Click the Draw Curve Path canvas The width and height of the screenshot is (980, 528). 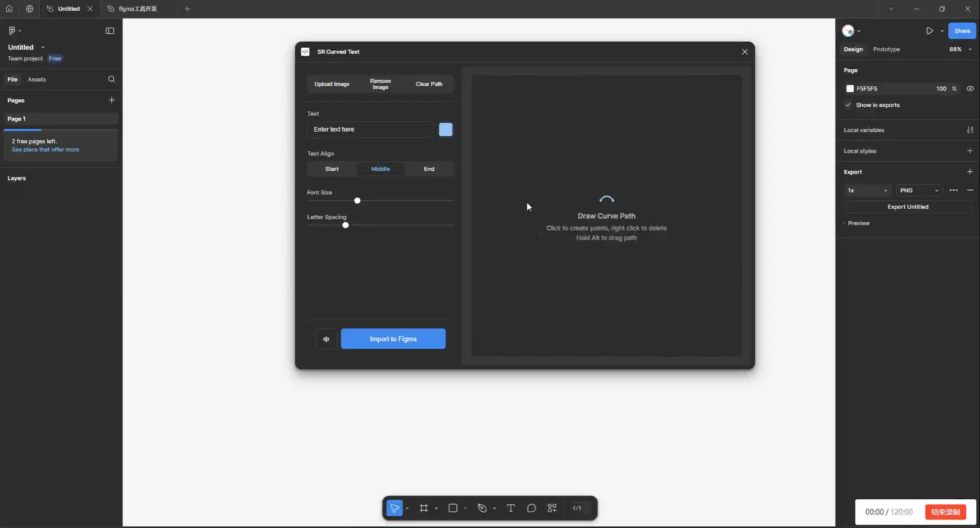click(x=606, y=216)
